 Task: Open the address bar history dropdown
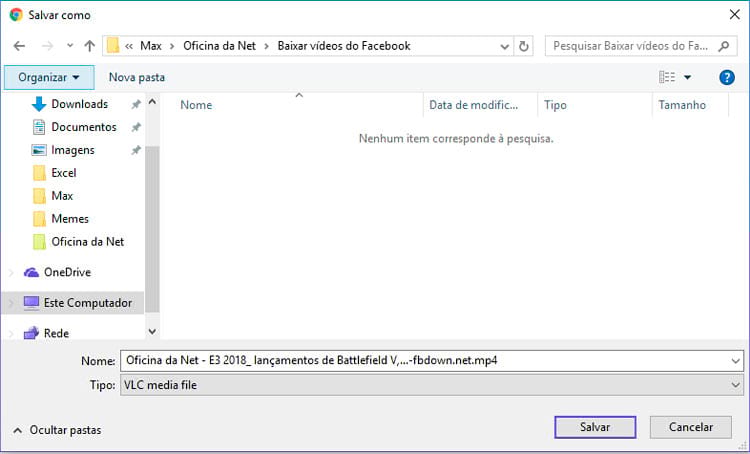(x=504, y=46)
